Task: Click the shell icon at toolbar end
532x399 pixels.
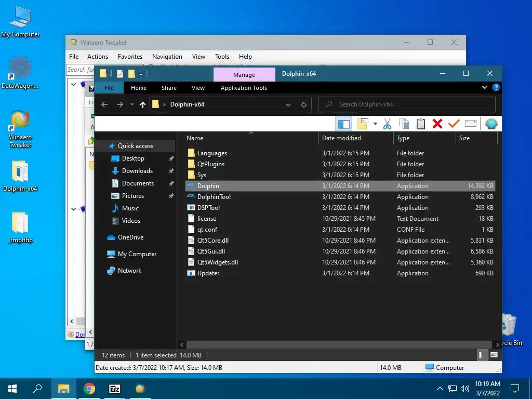Action: (491, 124)
